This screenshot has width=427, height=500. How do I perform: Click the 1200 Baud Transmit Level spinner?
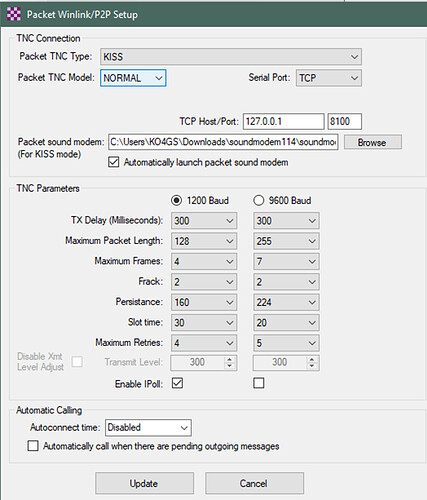203,362
